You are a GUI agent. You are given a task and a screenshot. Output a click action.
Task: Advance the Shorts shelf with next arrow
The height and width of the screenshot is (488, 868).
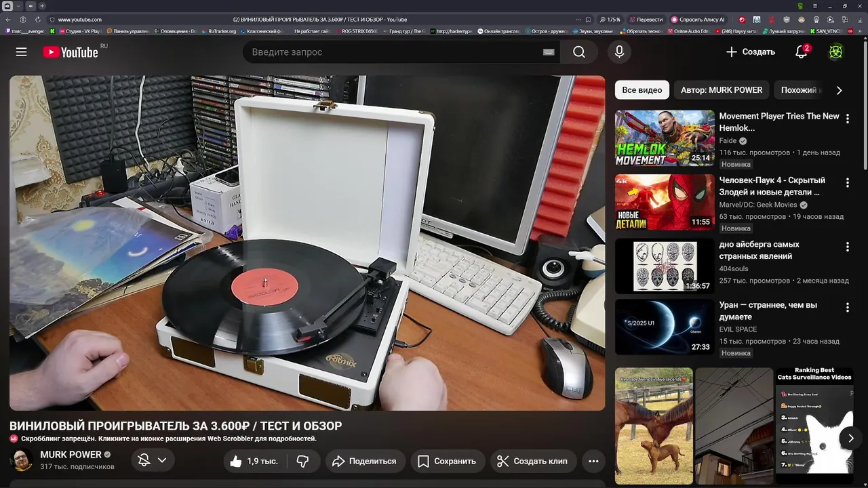click(x=850, y=438)
